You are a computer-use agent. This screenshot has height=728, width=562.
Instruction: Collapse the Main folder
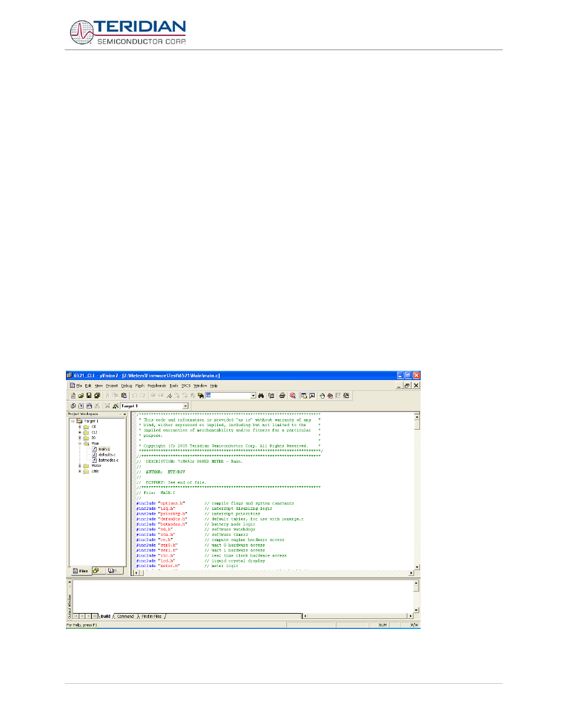80,443
